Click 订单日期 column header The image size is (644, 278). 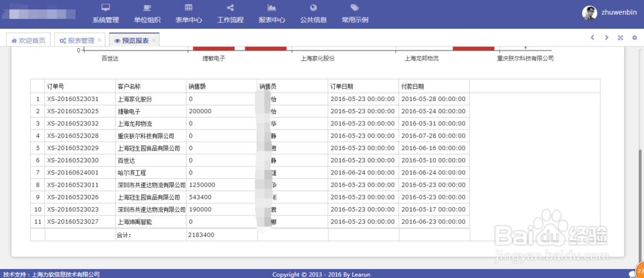[x=363, y=86]
